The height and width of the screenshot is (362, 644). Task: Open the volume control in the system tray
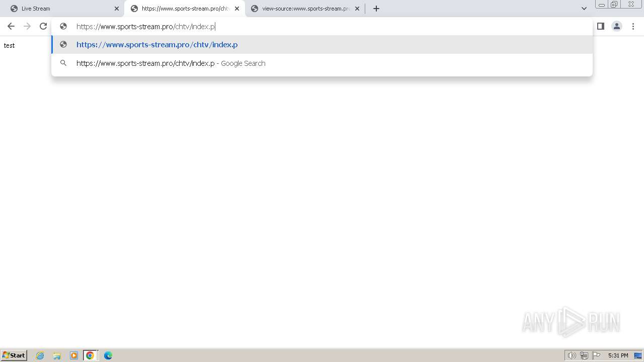coord(572,355)
